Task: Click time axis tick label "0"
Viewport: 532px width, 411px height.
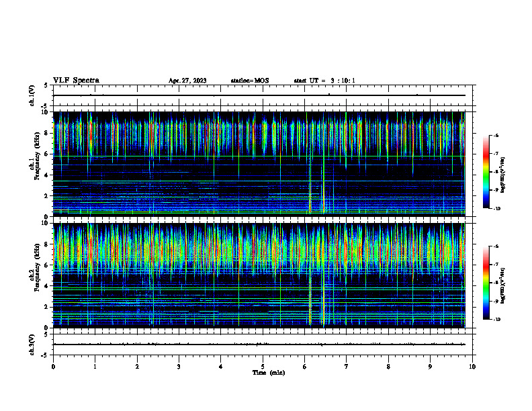Action: point(53,367)
